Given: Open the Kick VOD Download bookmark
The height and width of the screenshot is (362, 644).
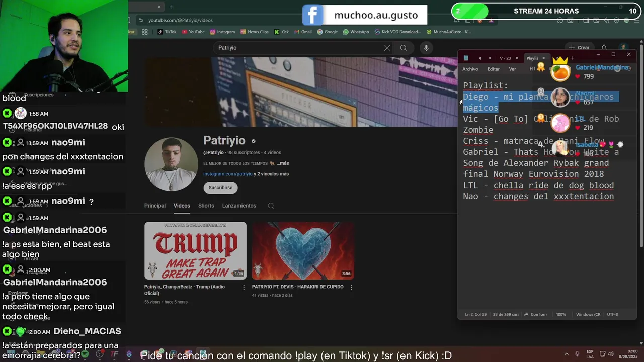Looking at the screenshot, I should click(x=397, y=32).
